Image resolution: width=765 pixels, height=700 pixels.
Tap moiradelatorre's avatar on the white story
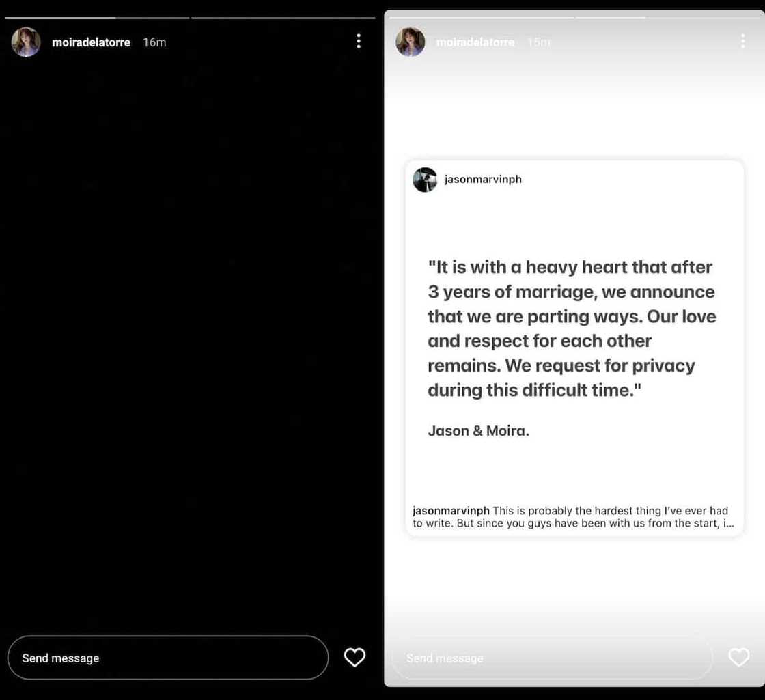point(411,42)
